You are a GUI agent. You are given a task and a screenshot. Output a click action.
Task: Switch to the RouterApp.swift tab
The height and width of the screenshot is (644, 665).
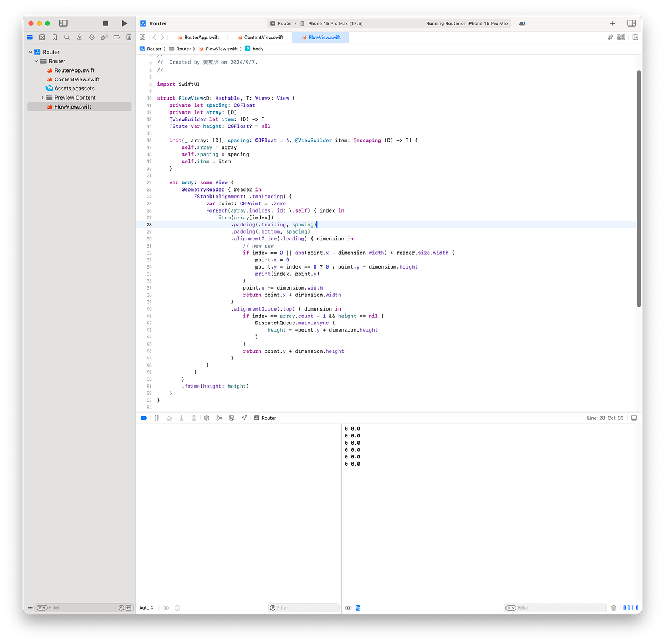(x=198, y=37)
